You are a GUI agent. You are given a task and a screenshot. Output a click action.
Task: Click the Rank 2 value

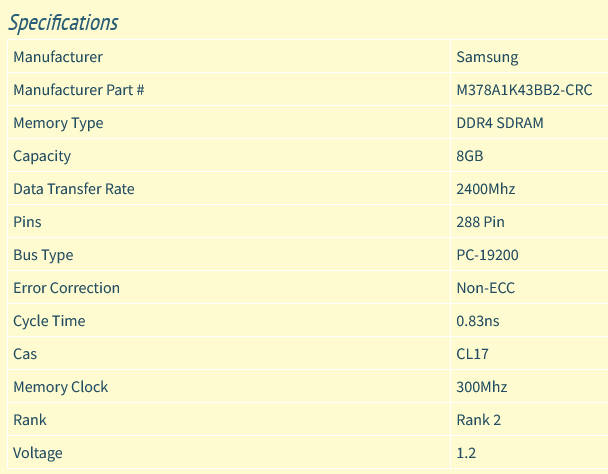[x=479, y=420]
